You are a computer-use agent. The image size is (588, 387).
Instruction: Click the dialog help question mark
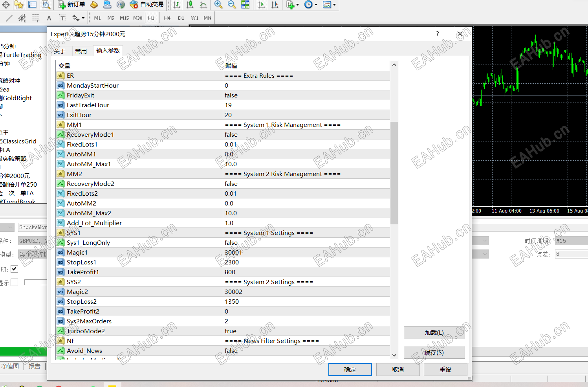437,34
